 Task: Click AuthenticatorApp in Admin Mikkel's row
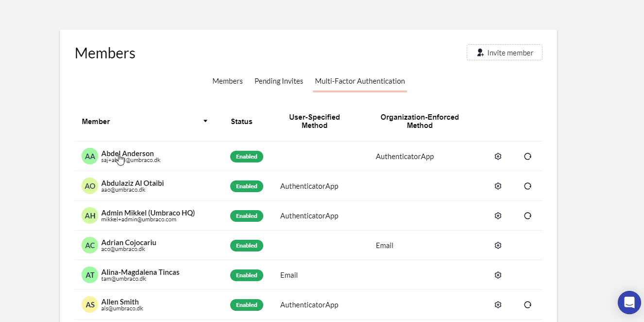pyautogui.click(x=309, y=216)
